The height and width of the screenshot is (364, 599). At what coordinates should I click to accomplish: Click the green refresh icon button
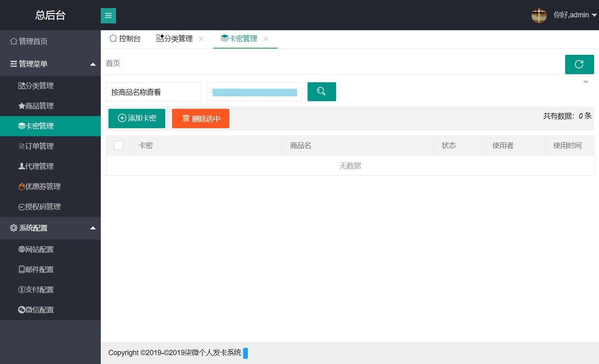[579, 64]
